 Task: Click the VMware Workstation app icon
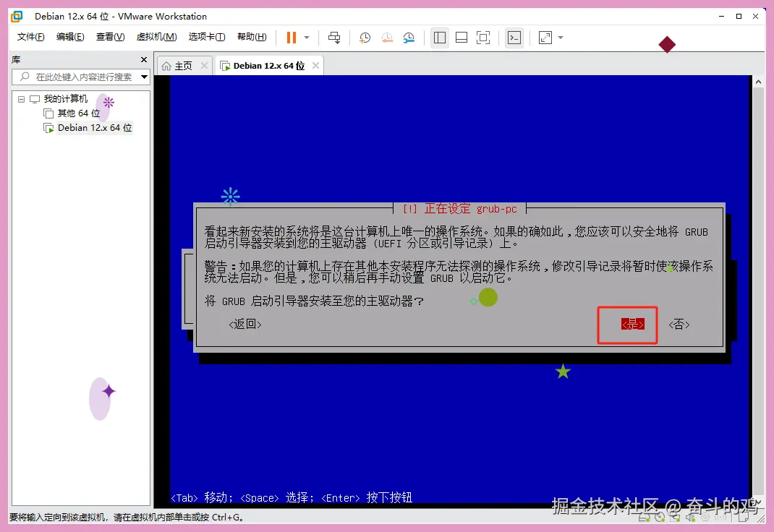pyautogui.click(x=17, y=17)
